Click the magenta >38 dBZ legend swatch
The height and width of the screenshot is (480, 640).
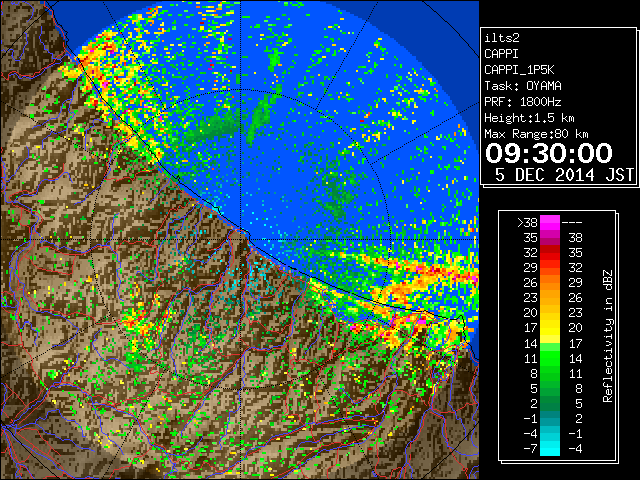tap(550, 222)
